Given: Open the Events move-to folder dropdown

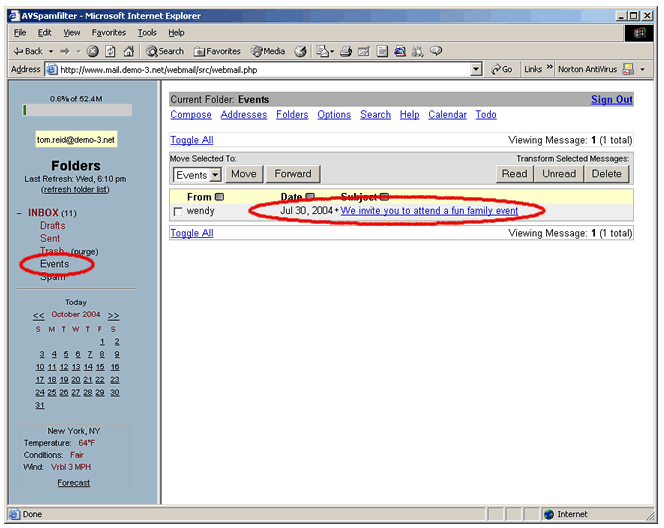Looking at the screenshot, I should click(x=196, y=174).
